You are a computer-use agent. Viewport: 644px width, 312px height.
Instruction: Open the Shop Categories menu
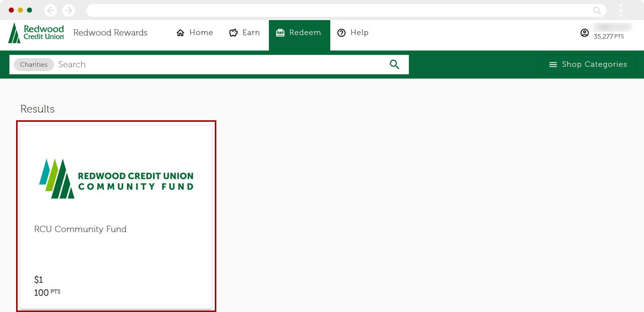click(588, 64)
